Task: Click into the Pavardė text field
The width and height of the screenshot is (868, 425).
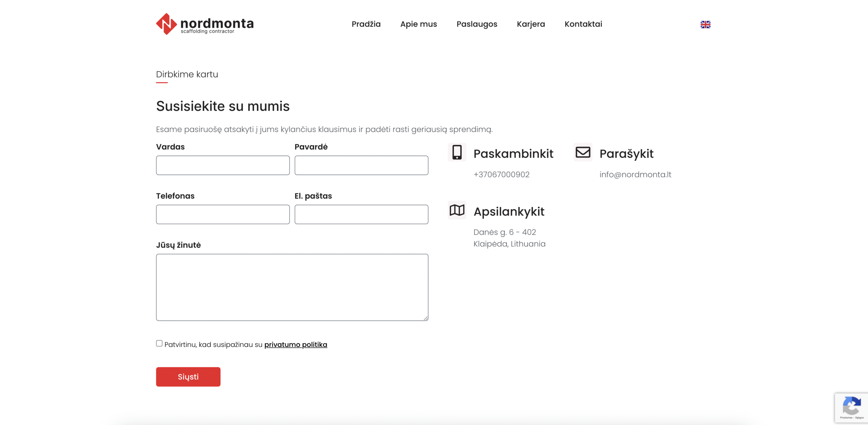Action: click(x=361, y=166)
